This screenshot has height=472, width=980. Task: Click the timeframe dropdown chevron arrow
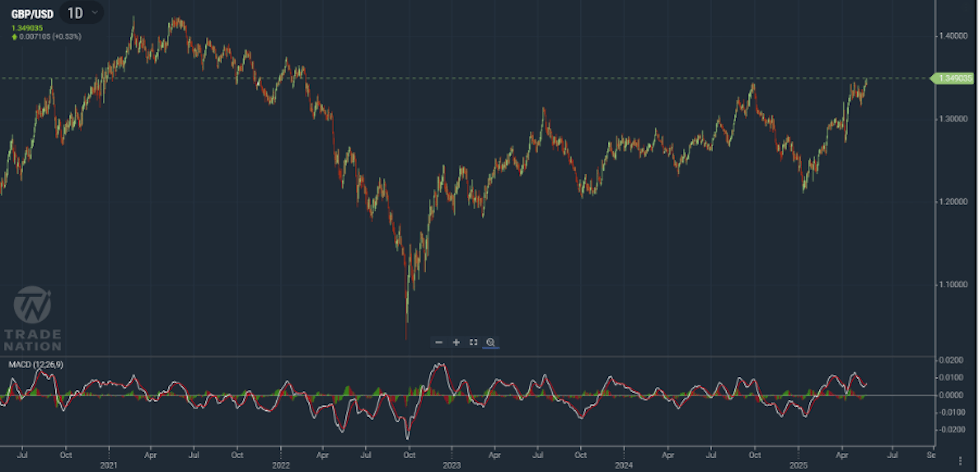tap(95, 13)
